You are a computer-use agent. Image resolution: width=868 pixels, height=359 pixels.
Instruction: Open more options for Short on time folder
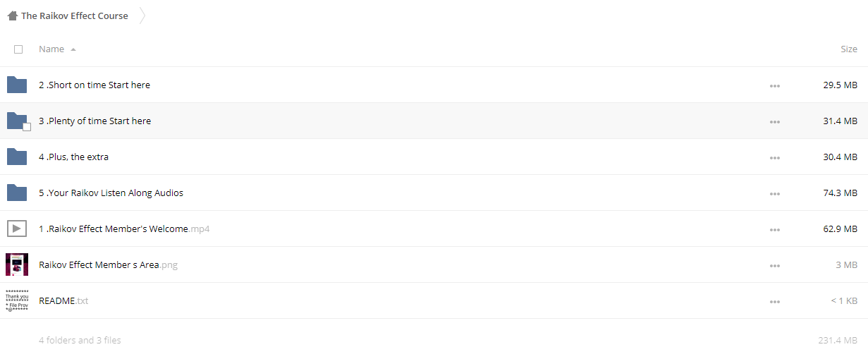click(774, 86)
